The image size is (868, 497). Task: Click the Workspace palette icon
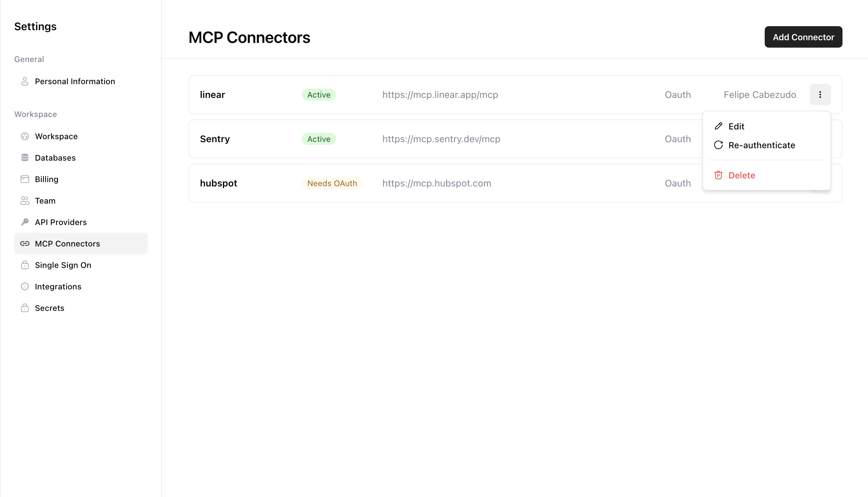24,136
